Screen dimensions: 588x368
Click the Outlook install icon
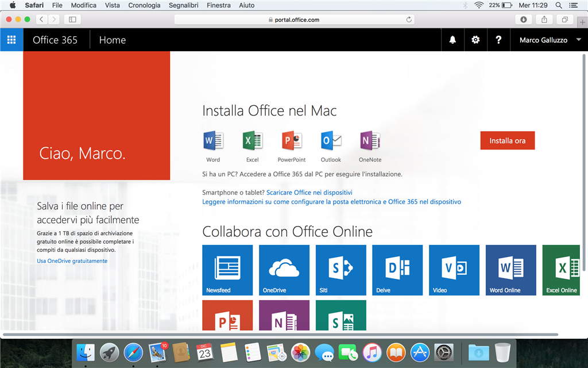coord(331,141)
